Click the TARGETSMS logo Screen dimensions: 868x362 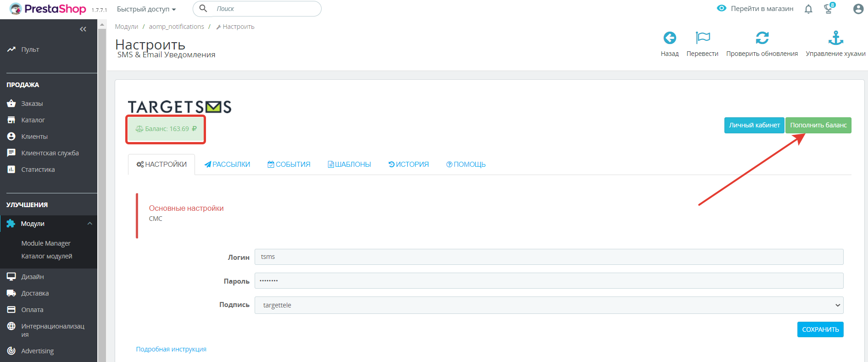[x=179, y=107]
